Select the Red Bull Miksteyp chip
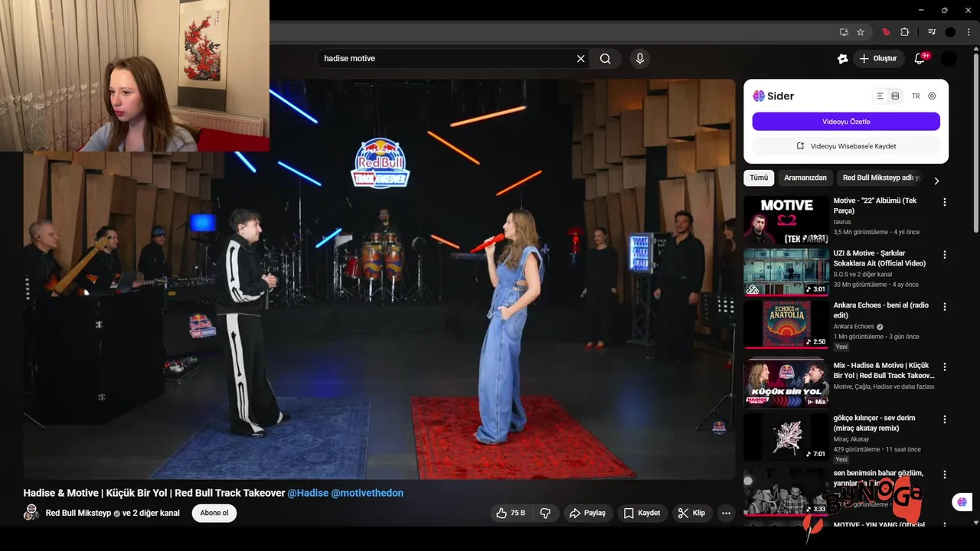 point(880,178)
